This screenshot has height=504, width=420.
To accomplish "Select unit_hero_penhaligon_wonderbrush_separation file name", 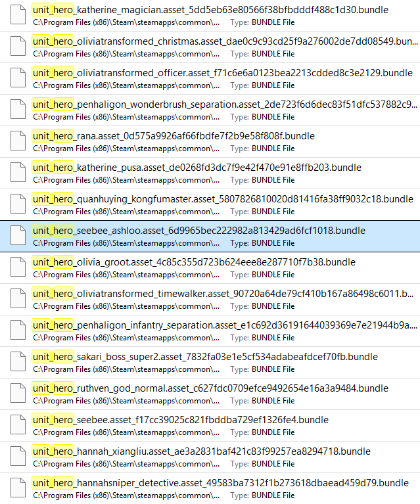I will [225, 104].
